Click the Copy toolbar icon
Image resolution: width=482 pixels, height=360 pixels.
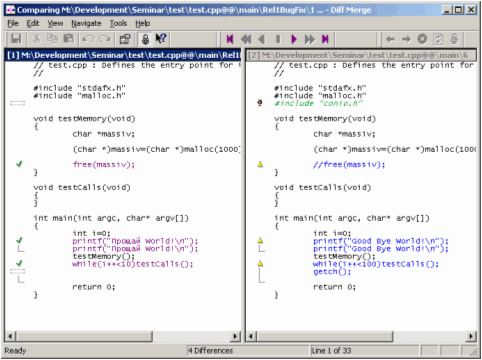pos(52,39)
